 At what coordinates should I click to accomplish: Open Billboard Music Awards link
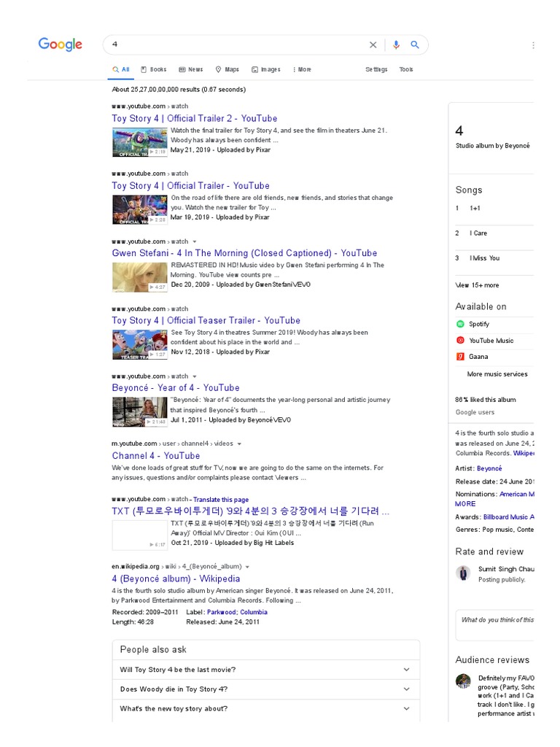pos(508,517)
